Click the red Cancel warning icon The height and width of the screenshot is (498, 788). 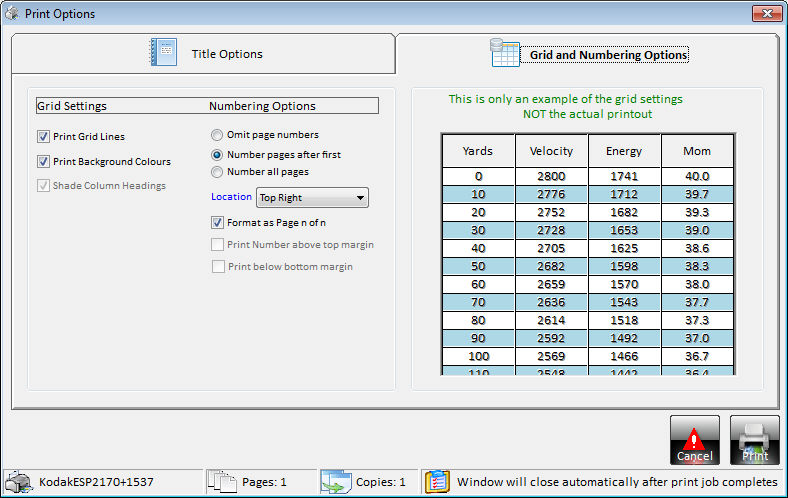tap(694, 440)
